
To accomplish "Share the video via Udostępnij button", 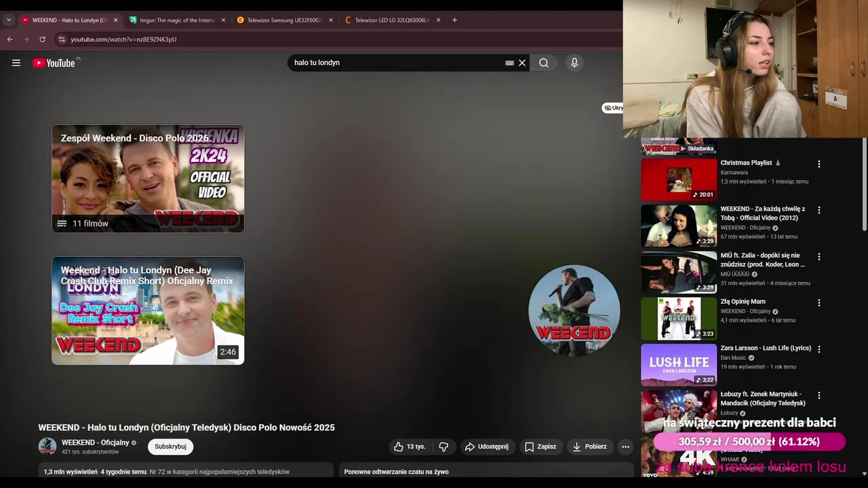I will click(x=486, y=447).
